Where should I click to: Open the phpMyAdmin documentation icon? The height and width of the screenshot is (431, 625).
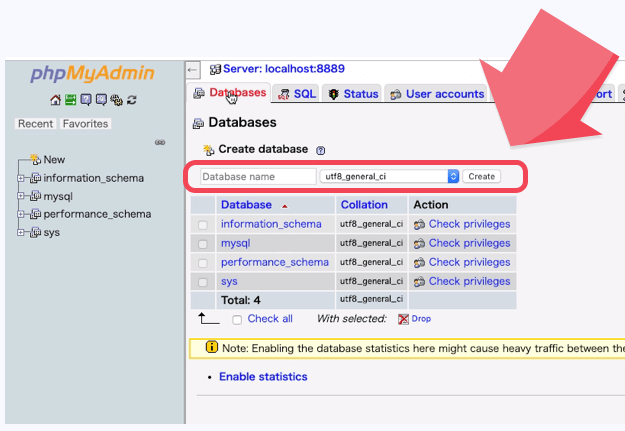86,100
